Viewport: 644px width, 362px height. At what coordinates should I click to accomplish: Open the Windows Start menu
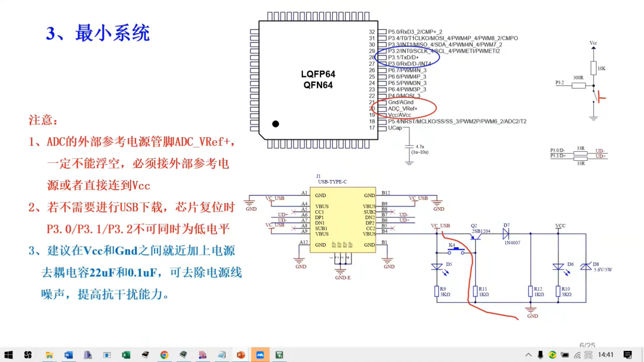[x=9, y=355]
